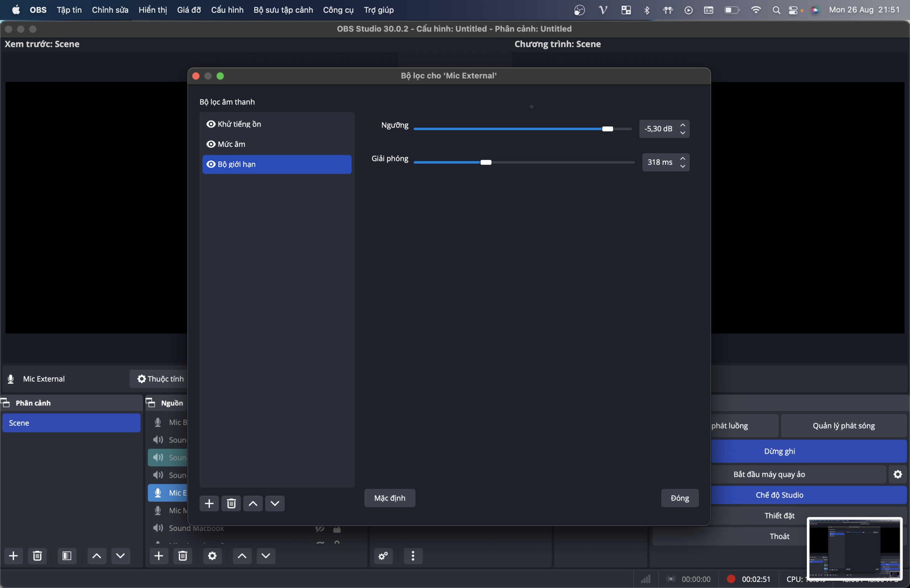910x588 pixels.
Task: Click the 00:02:51 recording time status
Action: 756,579
